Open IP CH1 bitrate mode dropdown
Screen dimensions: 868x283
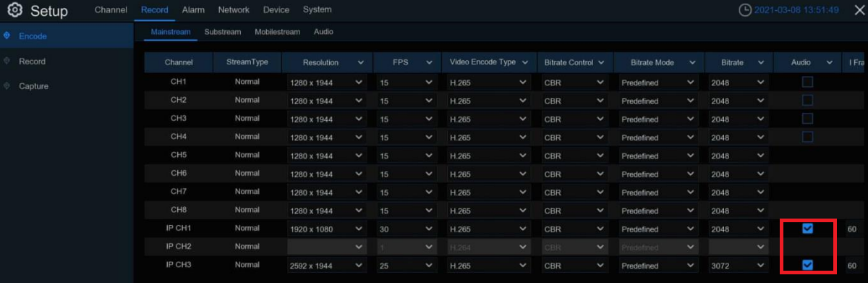(658, 229)
